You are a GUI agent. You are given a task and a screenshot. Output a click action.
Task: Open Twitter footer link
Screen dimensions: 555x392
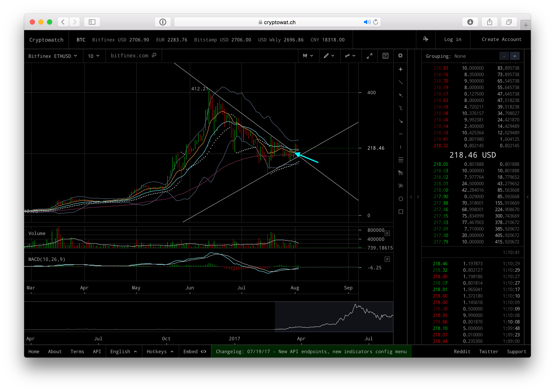click(x=488, y=351)
